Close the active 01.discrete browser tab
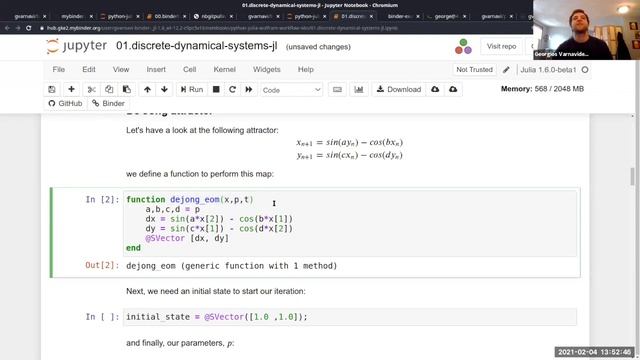The height and width of the screenshot is (360, 640). 371,16
